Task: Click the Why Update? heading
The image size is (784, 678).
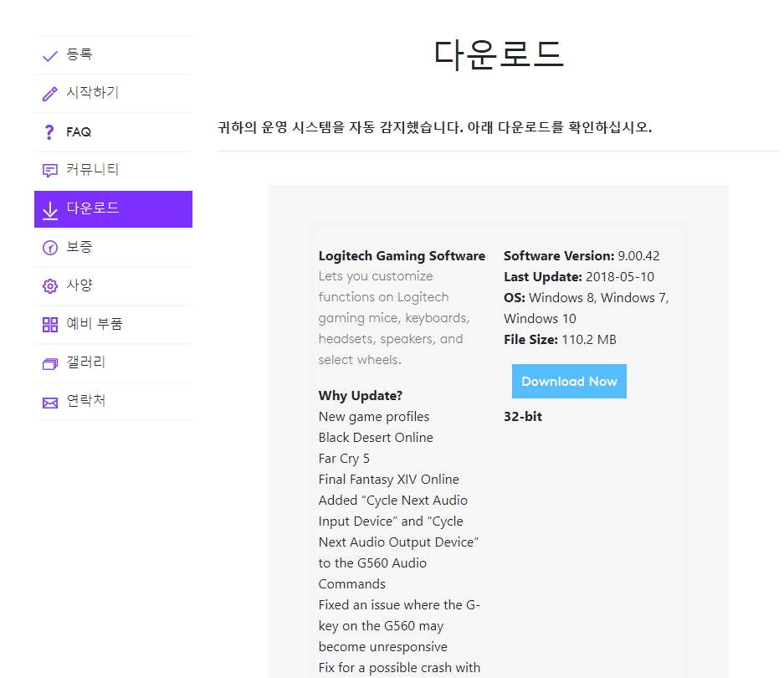Action: 361,396
